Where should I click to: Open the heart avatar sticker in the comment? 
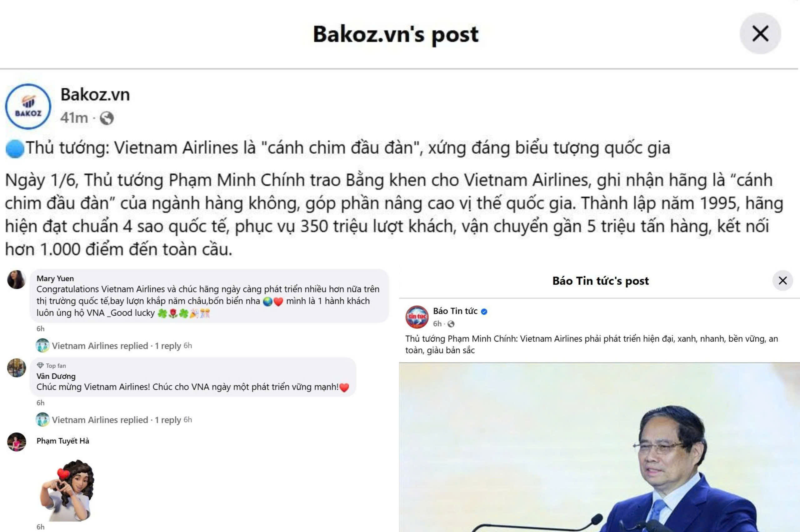67,490
